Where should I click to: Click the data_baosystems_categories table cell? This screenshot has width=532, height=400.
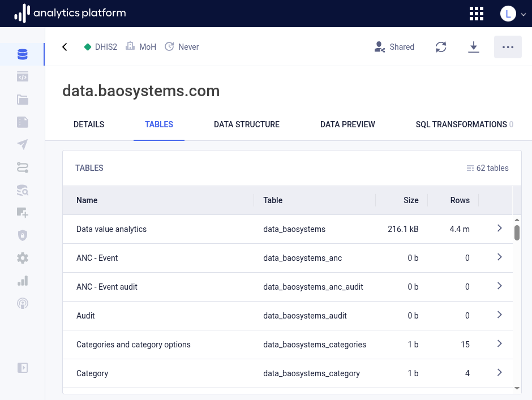[315, 345]
